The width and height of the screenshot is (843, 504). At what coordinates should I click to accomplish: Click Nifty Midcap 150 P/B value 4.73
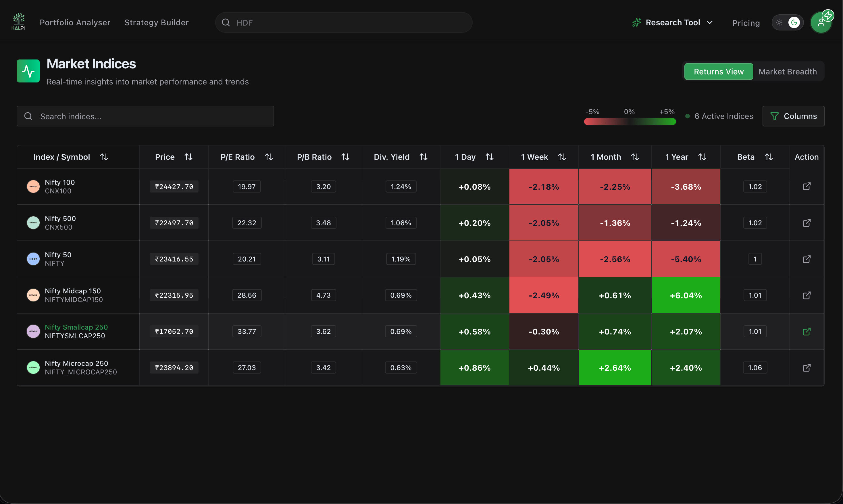(324, 295)
